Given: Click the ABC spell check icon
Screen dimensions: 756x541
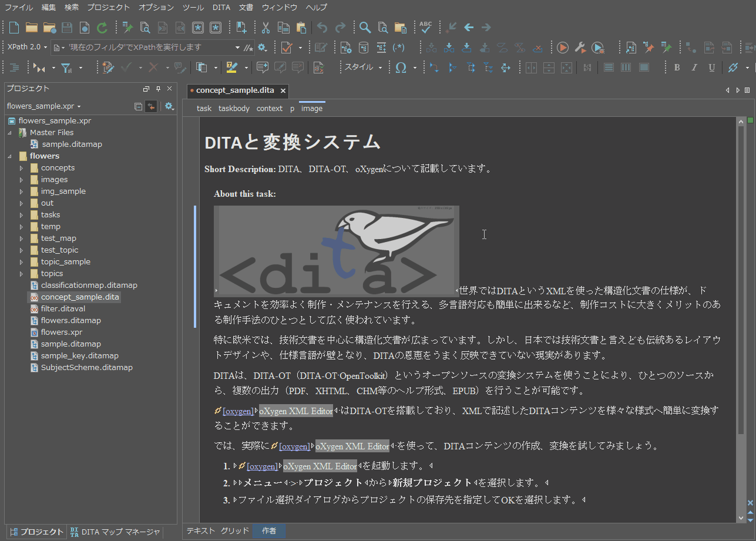Looking at the screenshot, I should click(426, 28).
